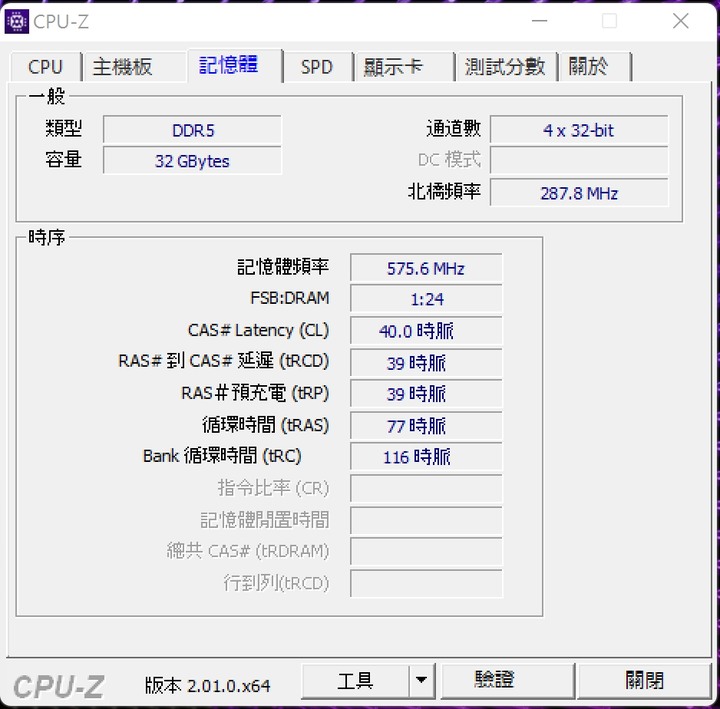Image resolution: width=720 pixels, height=709 pixels.
Task: Click the 容量 label
Action: tap(63, 159)
